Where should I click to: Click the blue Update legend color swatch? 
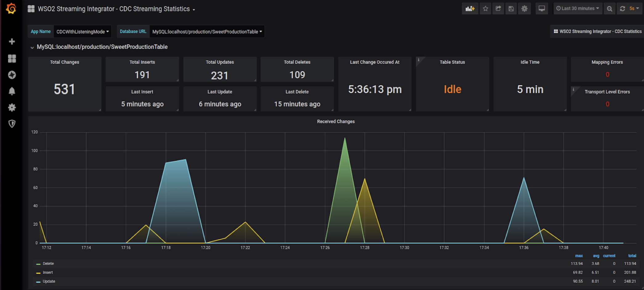(38, 282)
